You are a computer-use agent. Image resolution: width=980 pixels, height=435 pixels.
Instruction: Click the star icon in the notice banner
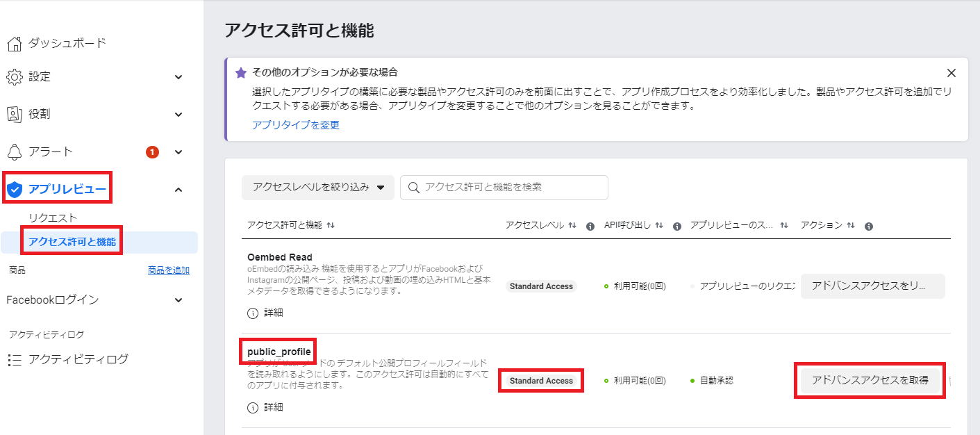coord(241,72)
